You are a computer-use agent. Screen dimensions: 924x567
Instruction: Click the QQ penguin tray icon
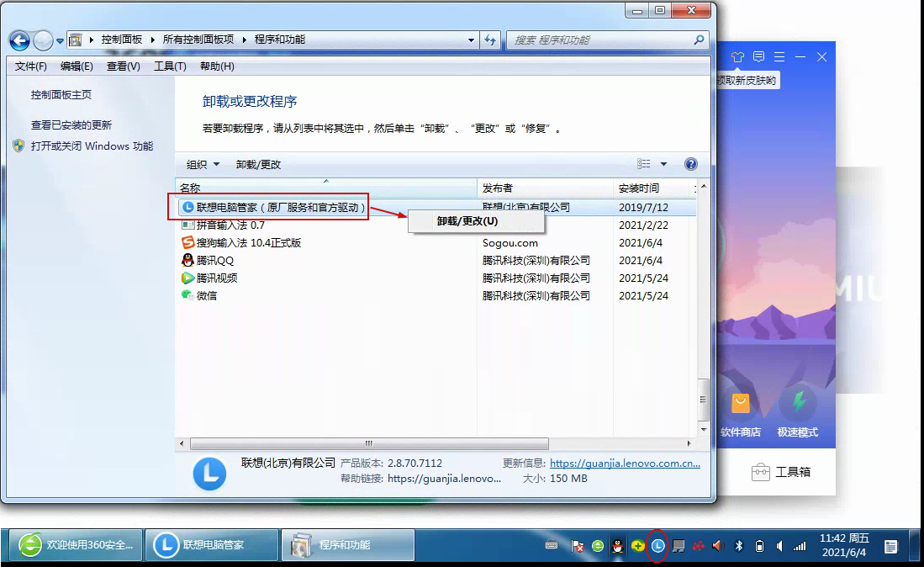point(618,546)
